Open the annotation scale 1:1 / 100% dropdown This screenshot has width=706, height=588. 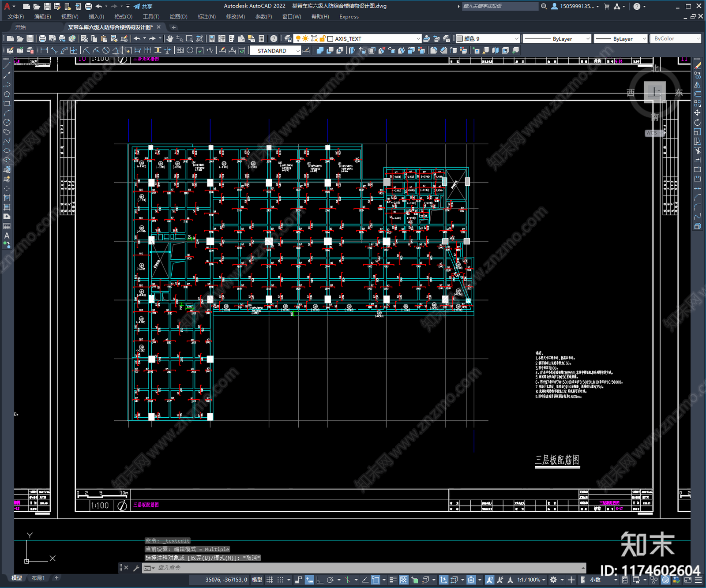click(532, 580)
